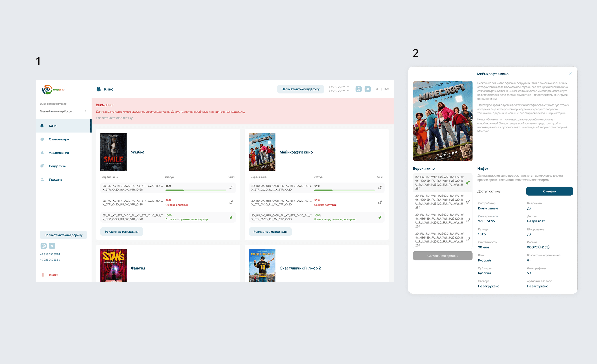Screen dimensions: 597x364
Task: Close the Майнкрафт в кино modal
Action: pos(570,74)
